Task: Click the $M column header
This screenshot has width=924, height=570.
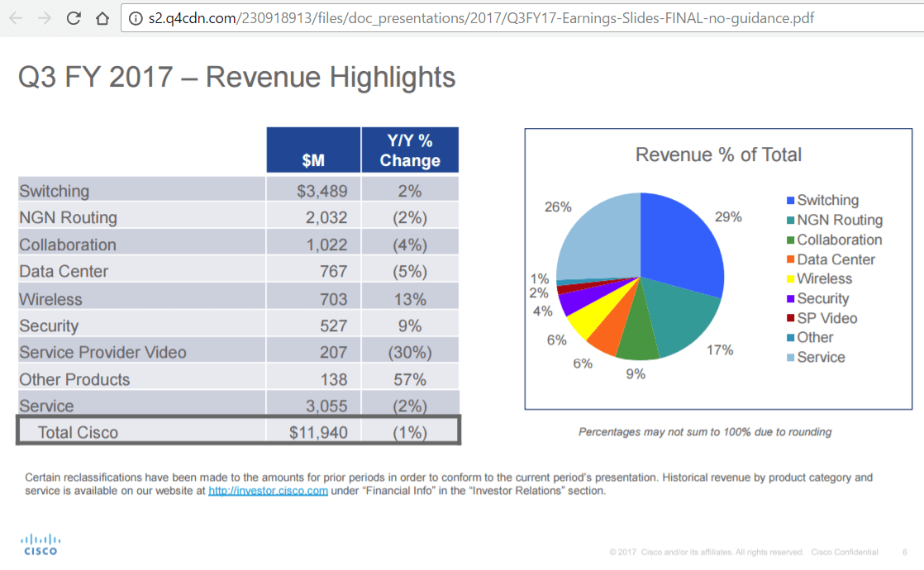Action: (x=313, y=150)
